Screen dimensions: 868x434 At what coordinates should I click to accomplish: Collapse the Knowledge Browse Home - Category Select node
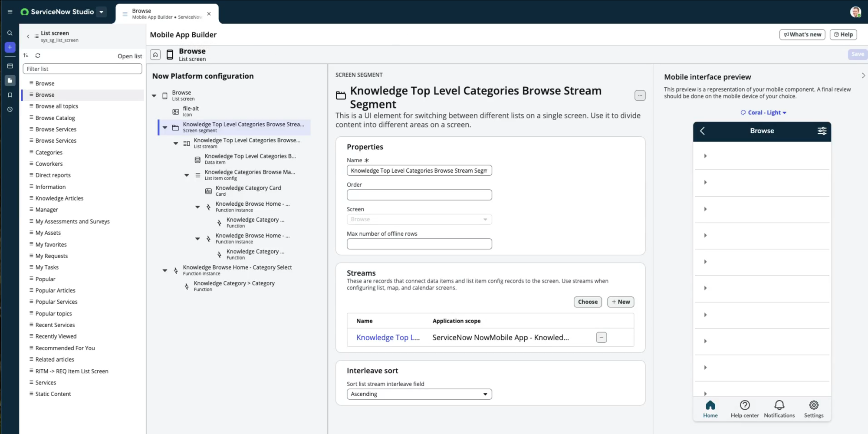pyautogui.click(x=165, y=270)
